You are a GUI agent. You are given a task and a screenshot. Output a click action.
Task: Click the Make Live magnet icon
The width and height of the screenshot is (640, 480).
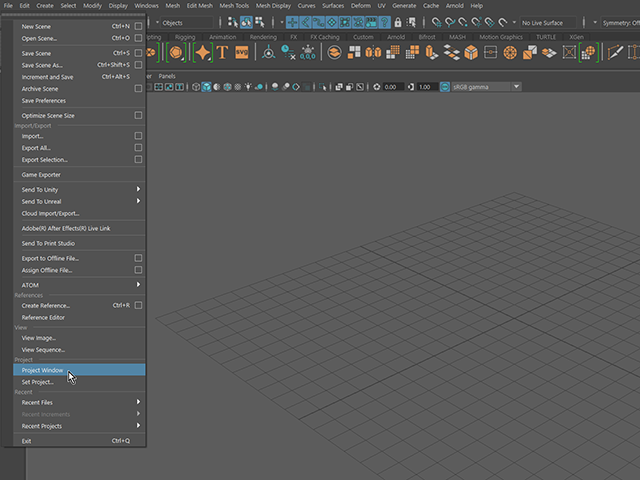pyautogui.click(x=503, y=22)
